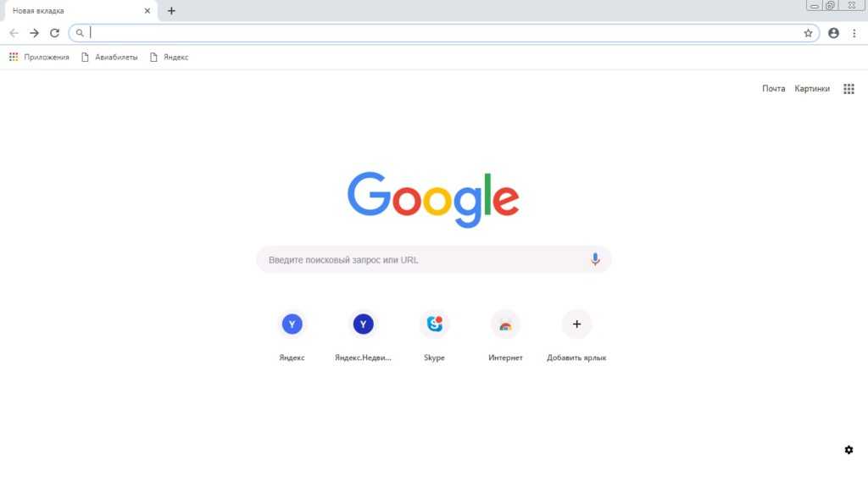Go forward using the forward arrow
This screenshot has height=488, width=868.
click(34, 33)
